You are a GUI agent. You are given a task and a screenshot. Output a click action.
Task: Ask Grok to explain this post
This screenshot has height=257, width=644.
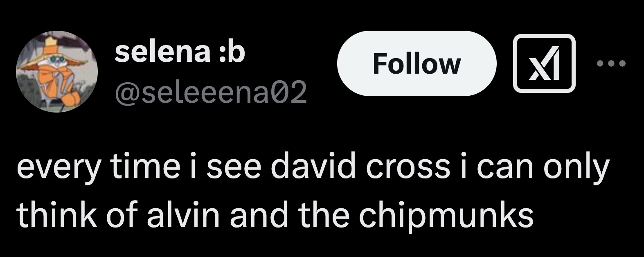coord(544,63)
